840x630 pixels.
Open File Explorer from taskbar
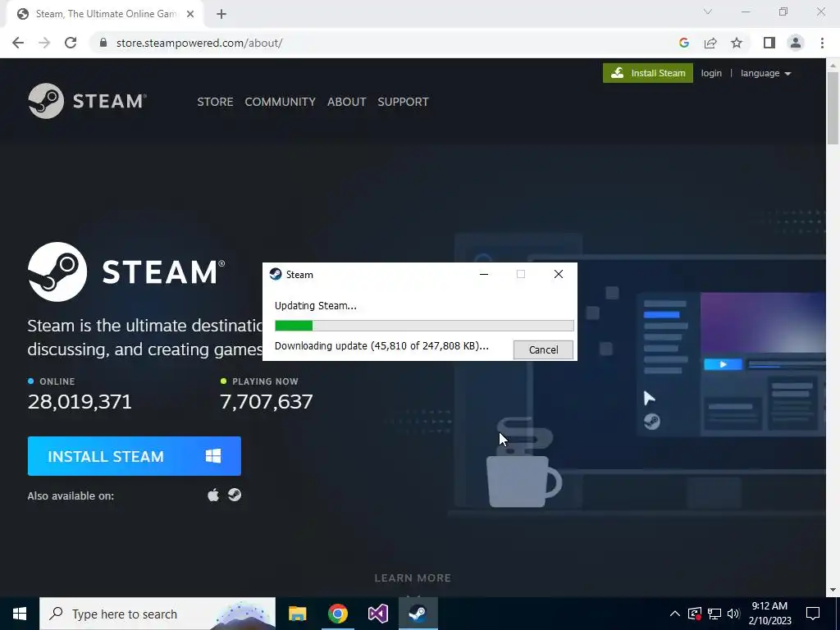pyautogui.click(x=297, y=614)
